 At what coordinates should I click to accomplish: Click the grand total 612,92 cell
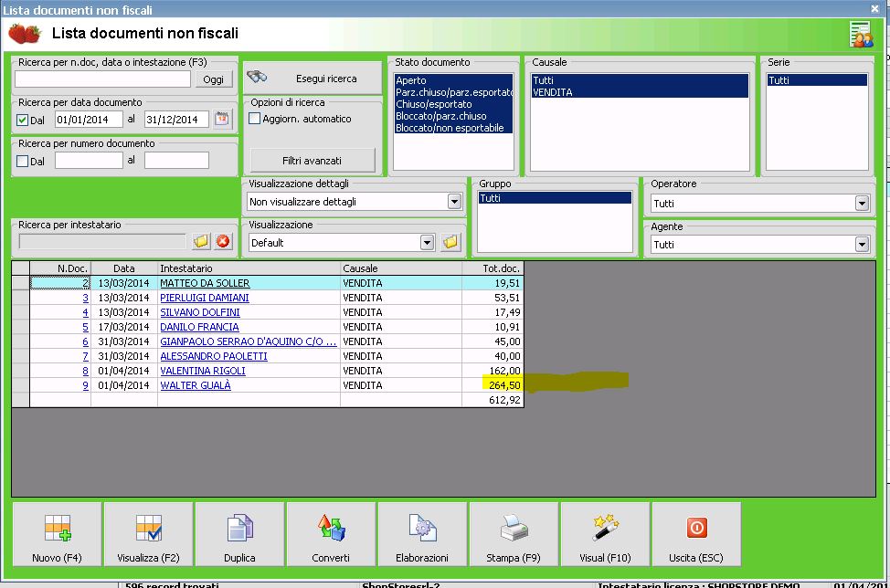click(493, 400)
